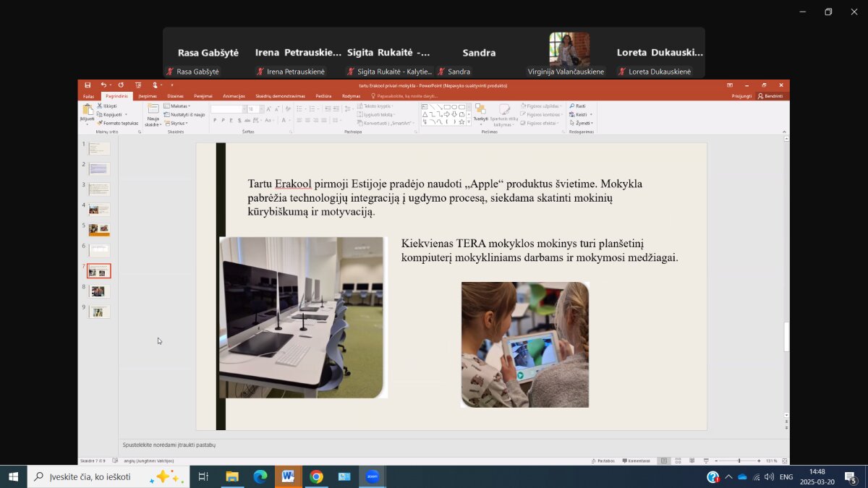Viewport: 868px width, 488px height.
Task: Click Windows taskbar search box
Action: tap(109, 476)
